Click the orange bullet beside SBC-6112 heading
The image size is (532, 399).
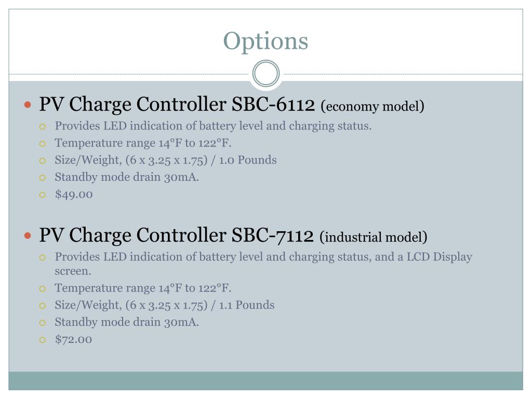click(28, 104)
